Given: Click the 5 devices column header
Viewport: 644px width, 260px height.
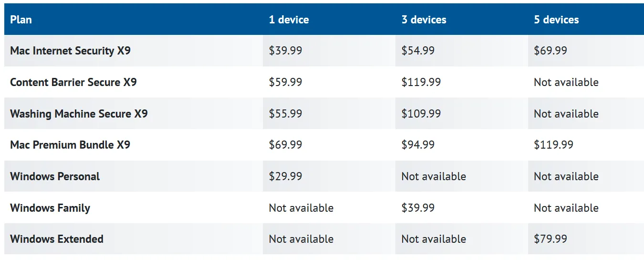Looking at the screenshot, I should click(556, 20).
